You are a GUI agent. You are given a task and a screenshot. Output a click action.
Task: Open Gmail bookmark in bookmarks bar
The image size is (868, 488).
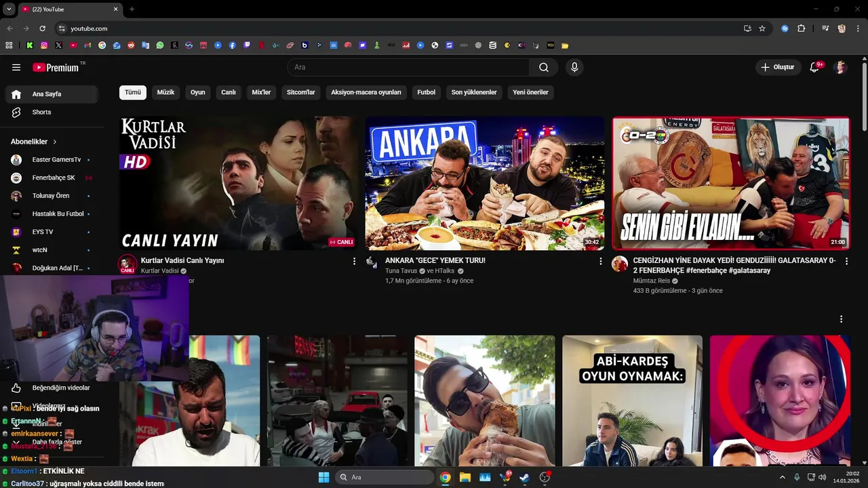click(x=87, y=45)
